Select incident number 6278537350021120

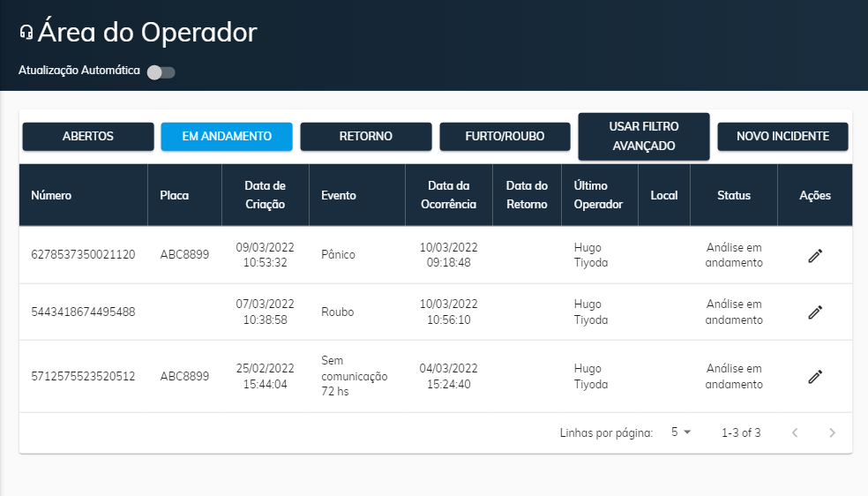(83, 255)
